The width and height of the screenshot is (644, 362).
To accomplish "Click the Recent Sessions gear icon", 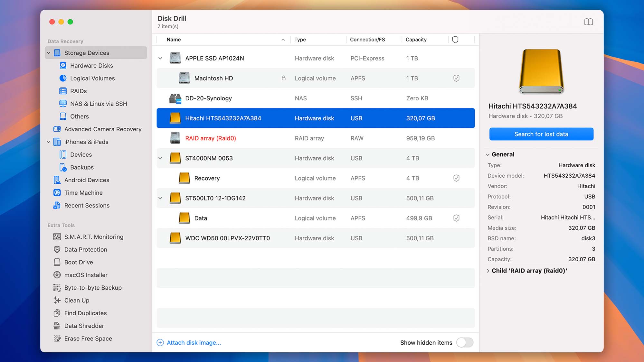I will point(57,206).
